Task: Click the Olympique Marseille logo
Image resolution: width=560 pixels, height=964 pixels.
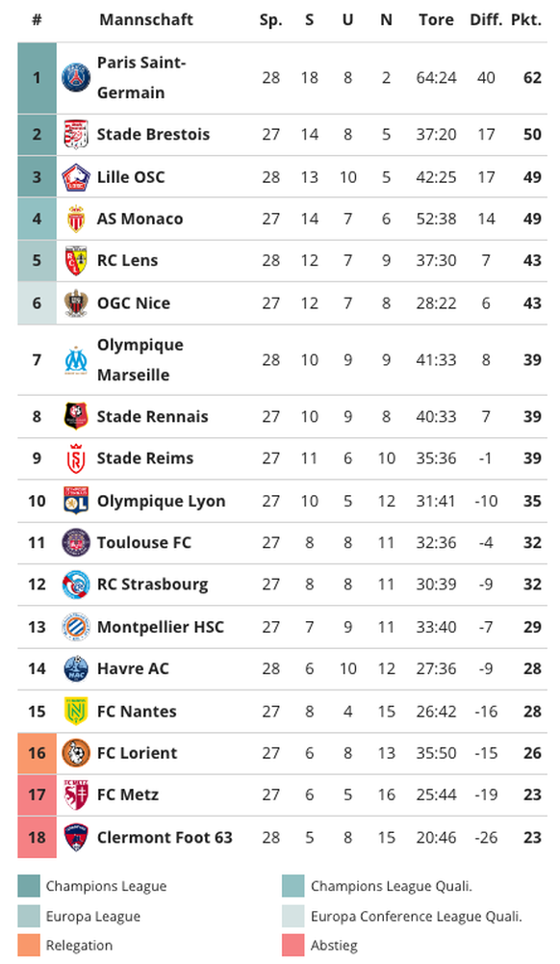Action: [x=76, y=360]
